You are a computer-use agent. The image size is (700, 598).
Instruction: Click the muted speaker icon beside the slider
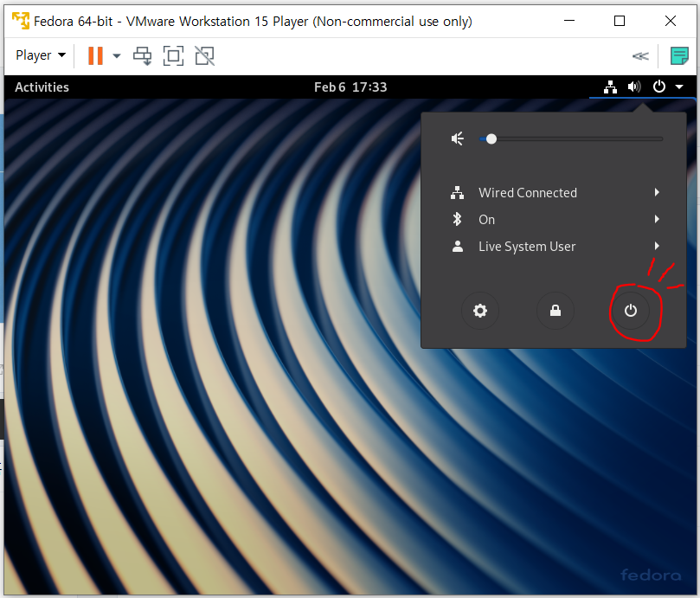pos(458,138)
